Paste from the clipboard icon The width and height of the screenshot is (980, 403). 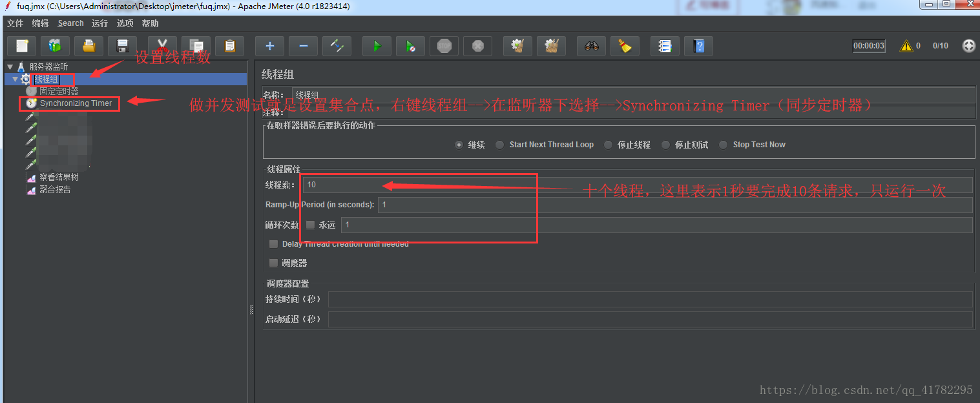click(229, 46)
